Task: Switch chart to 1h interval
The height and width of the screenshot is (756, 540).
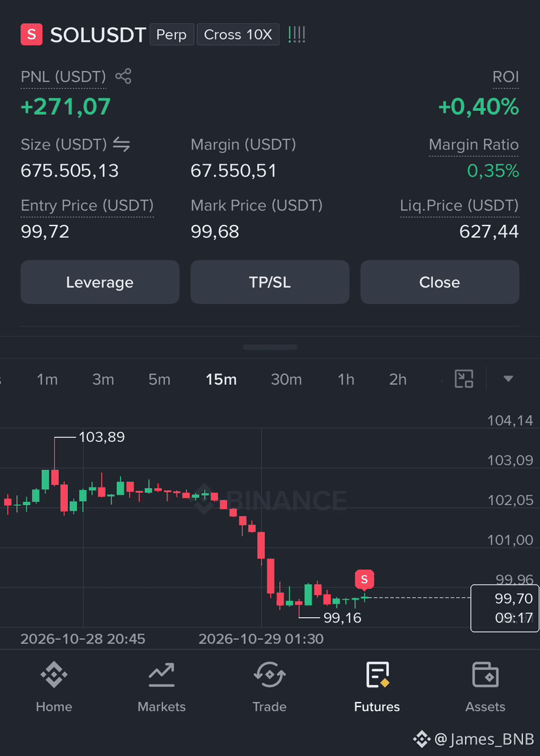Action: (x=346, y=379)
